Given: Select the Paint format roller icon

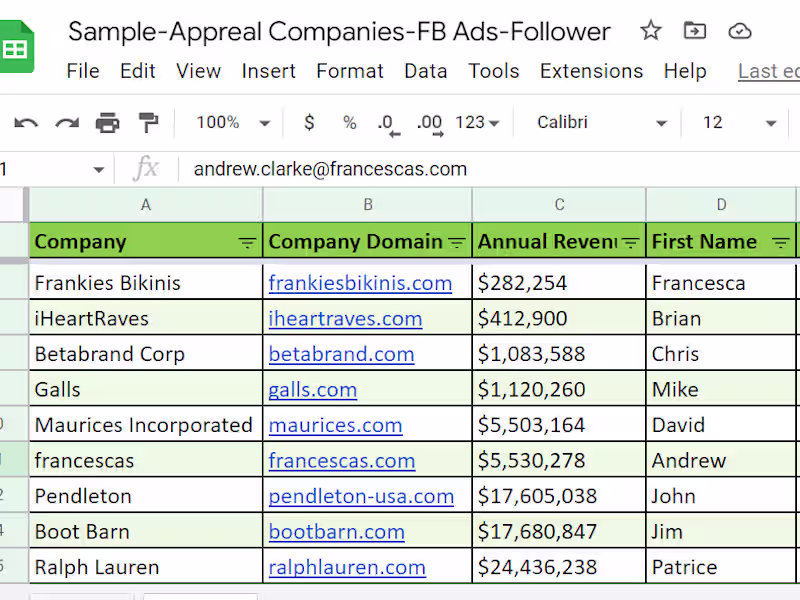Looking at the screenshot, I should (x=148, y=123).
